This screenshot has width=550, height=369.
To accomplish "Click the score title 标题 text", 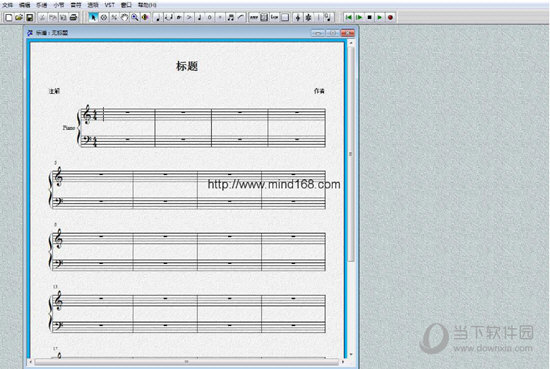I will pyautogui.click(x=187, y=66).
